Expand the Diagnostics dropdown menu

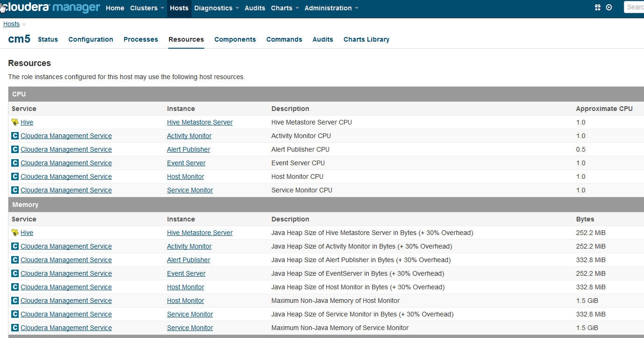[216, 8]
